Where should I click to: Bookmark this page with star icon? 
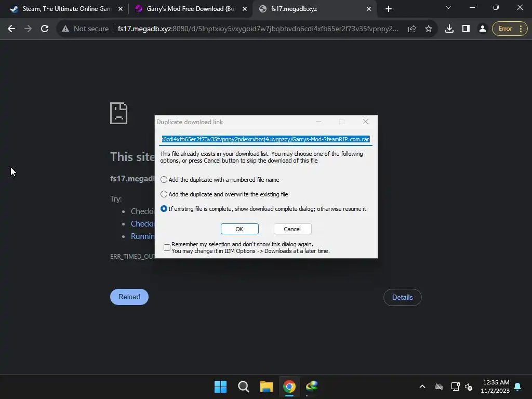[429, 29]
